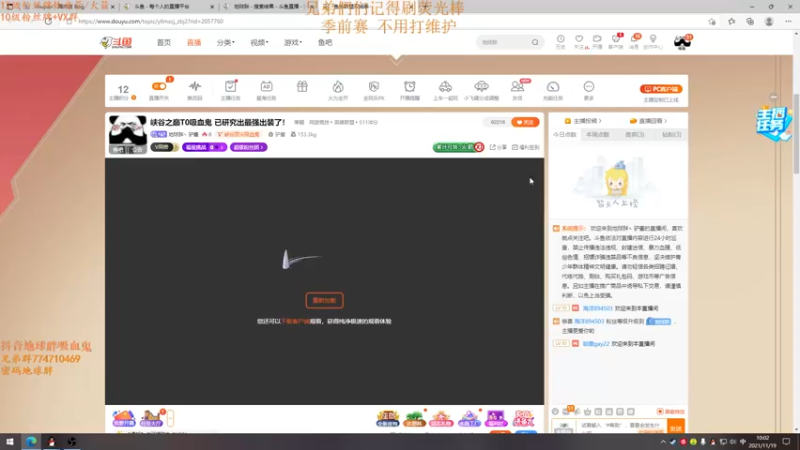Select the 本周点数 tab
The height and width of the screenshot is (450, 800).
coord(597,135)
